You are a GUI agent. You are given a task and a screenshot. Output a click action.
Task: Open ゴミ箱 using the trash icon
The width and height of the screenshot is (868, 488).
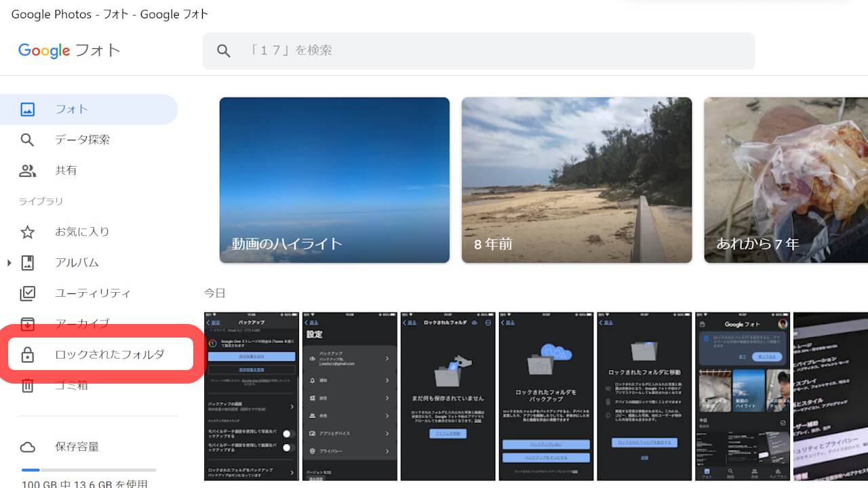pos(27,384)
